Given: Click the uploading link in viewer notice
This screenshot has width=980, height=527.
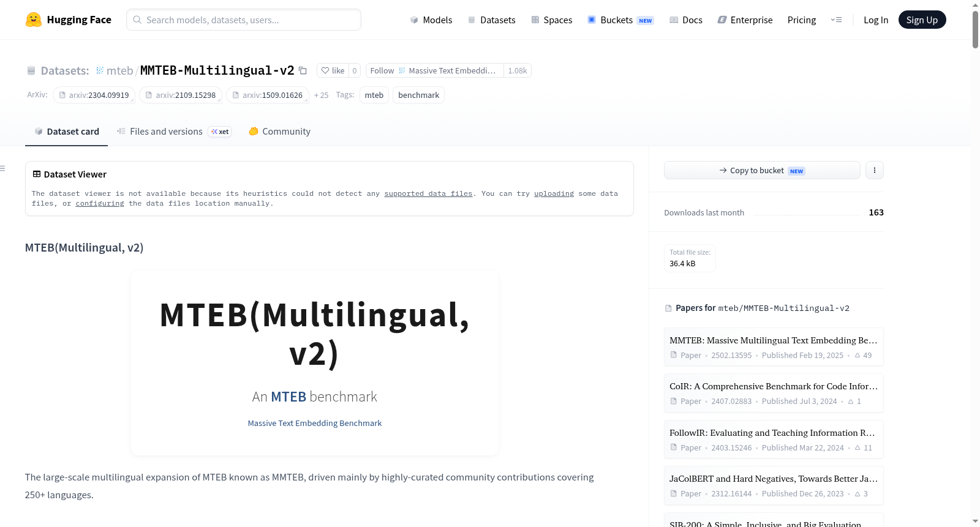Looking at the screenshot, I should click(554, 193).
